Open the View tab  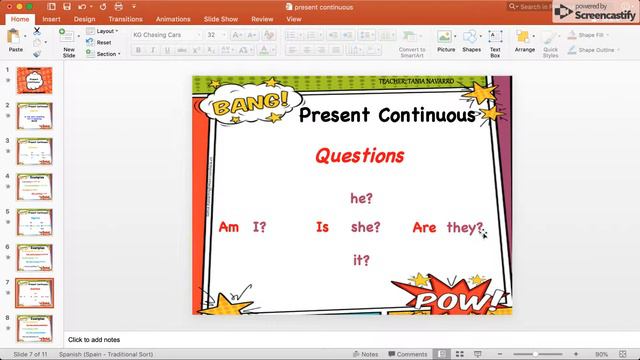(x=293, y=19)
